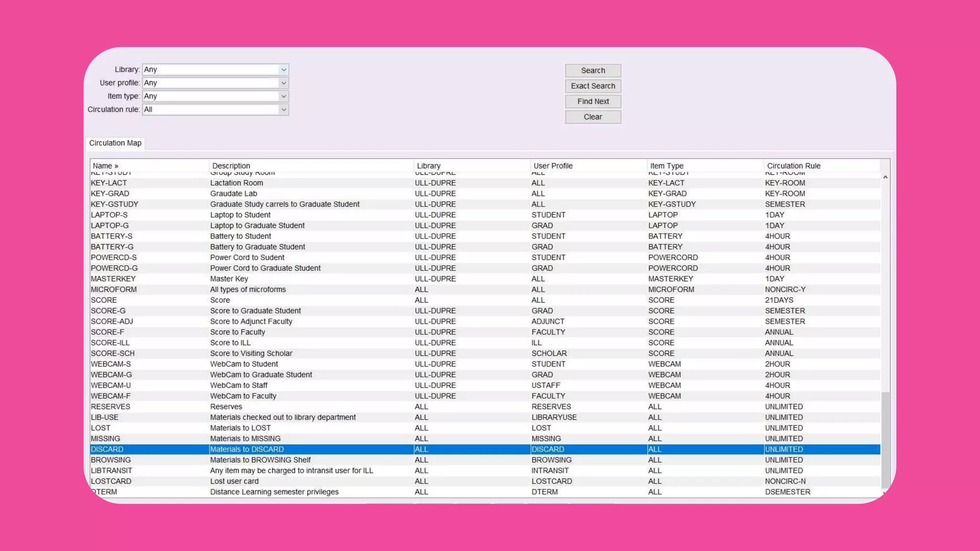Expand the Circulation rule dropdown
This screenshot has width=980, height=551.
click(283, 110)
